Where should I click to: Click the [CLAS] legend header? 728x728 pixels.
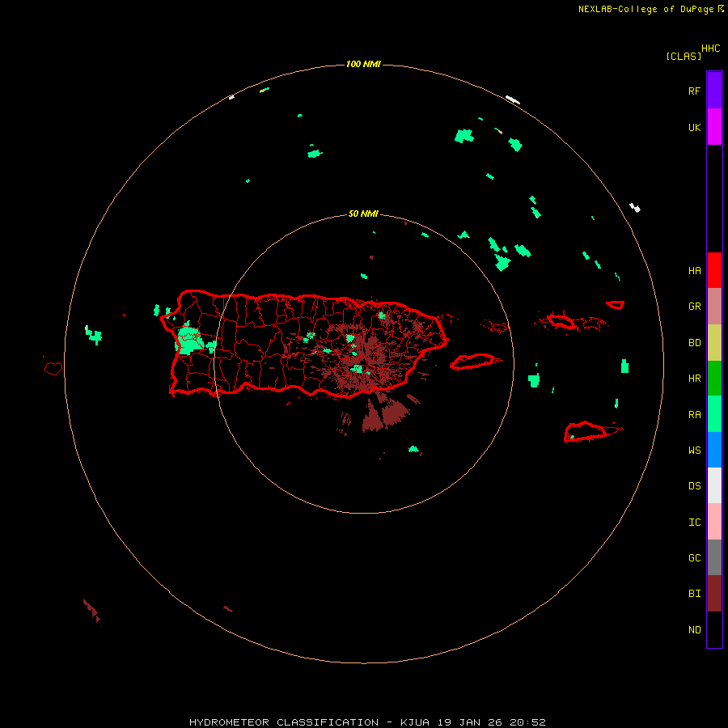(x=684, y=56)
